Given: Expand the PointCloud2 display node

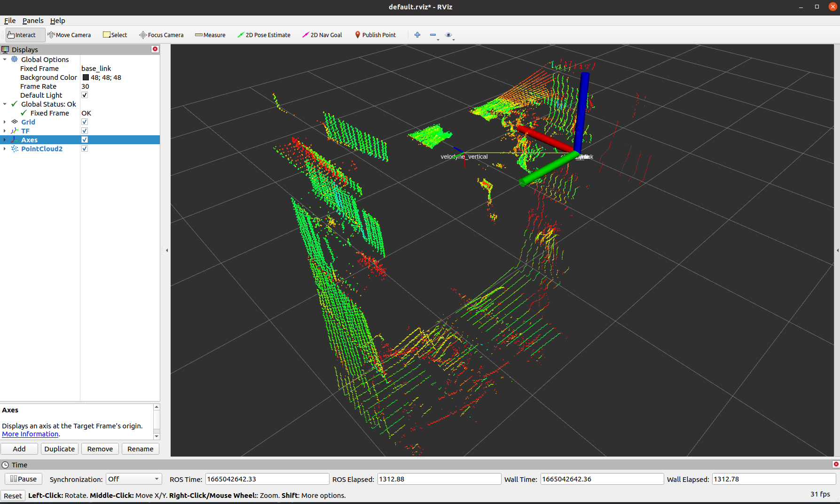Looking at the screenshot, I should click(x=5, y=148).
